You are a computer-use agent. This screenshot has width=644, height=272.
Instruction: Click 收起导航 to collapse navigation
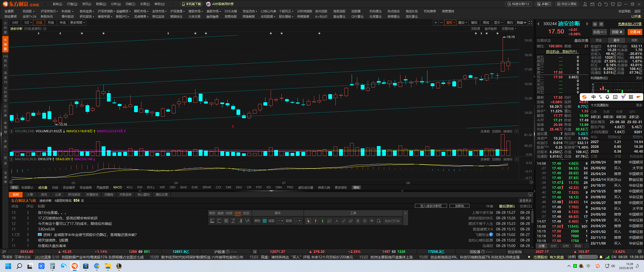point(625,11)
